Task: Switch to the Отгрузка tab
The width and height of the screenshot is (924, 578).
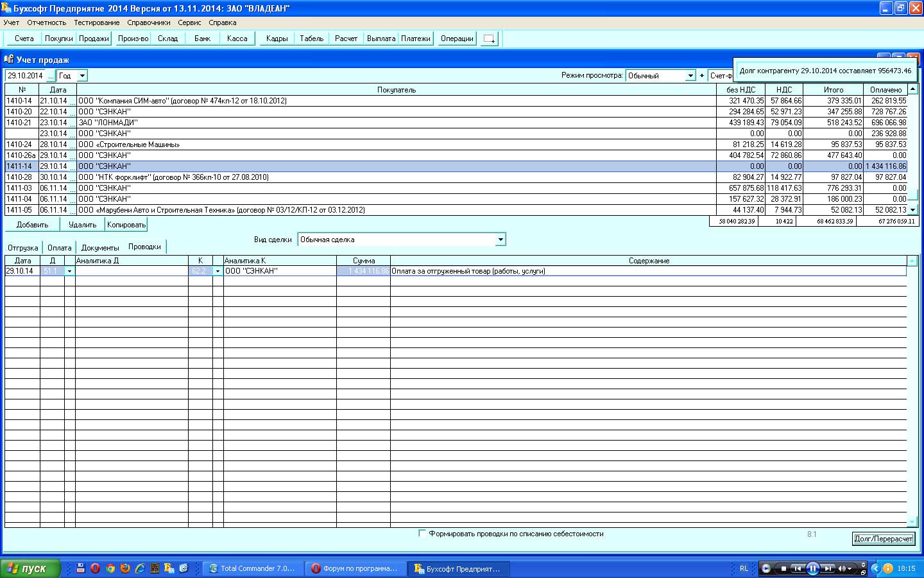Action: [x=22, y=247]
